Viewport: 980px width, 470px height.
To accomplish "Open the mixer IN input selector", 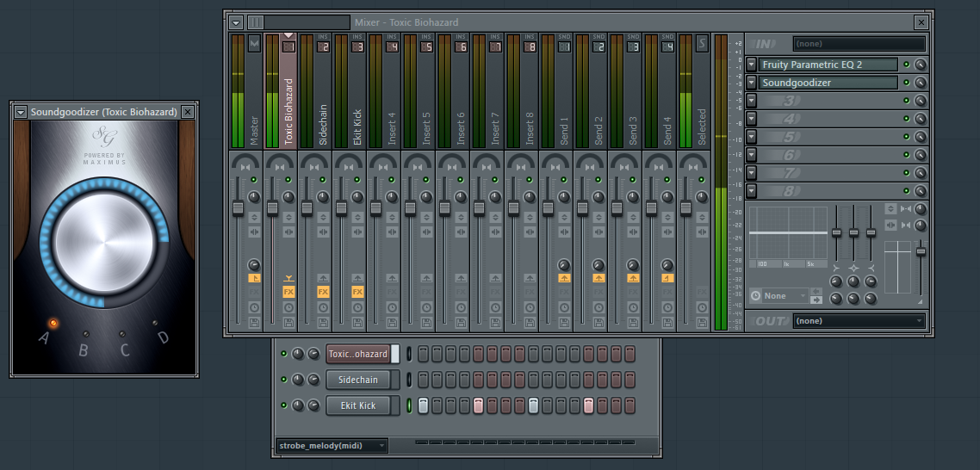I will pos(859,44).
